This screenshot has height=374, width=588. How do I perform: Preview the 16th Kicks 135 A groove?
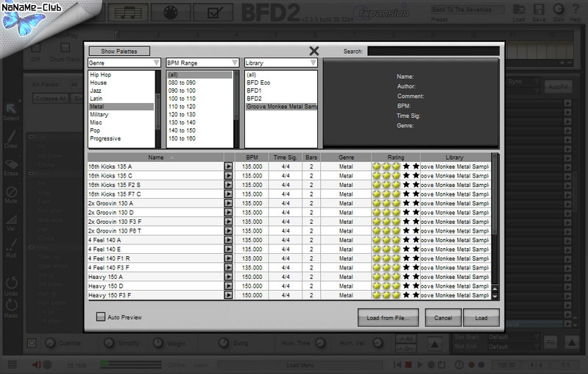point(228,167)
